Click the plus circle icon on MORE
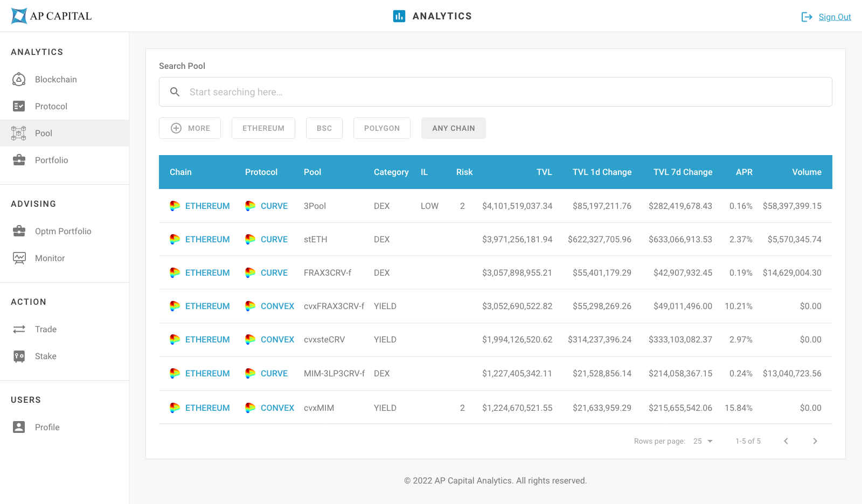 point(176,128)
